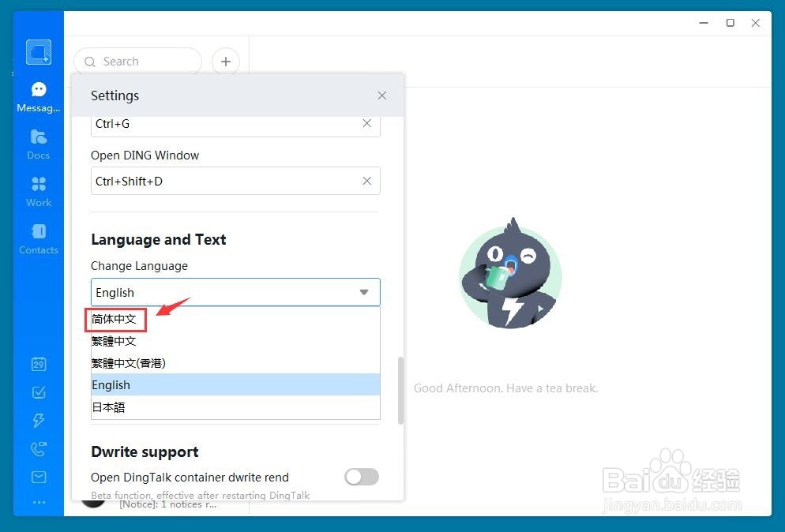The width and height of the screenshot is (785, 532).
Task: Open the mail icon in sidebar
Action: (x=39, y=477)
